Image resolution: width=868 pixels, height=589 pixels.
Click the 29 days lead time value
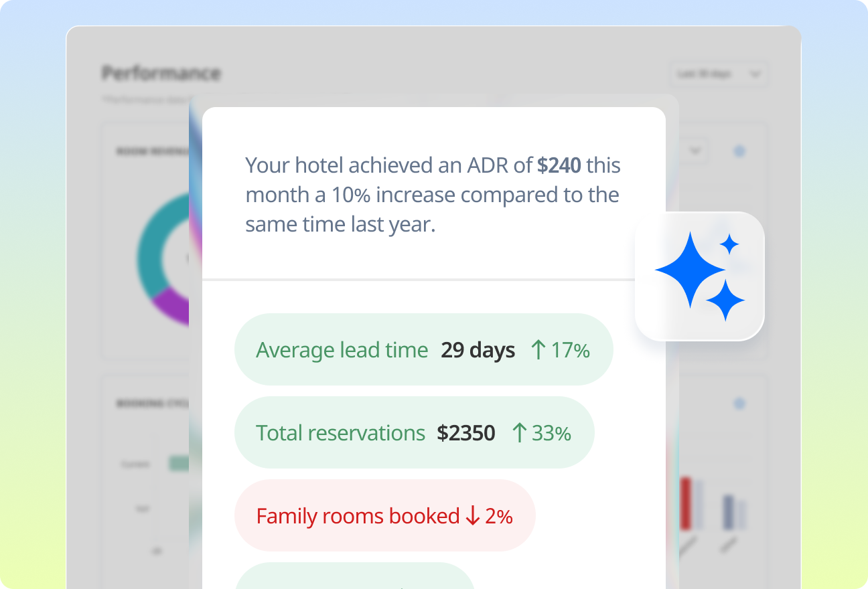pos(478,350)
